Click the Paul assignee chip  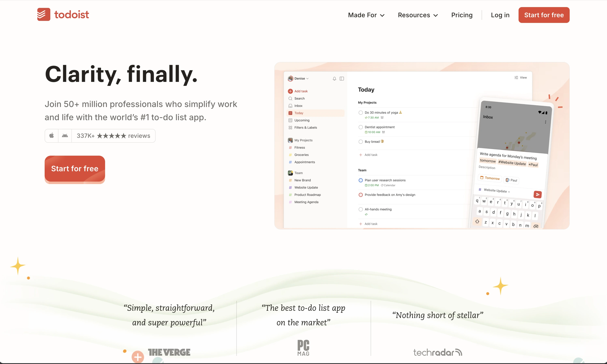point(511,180)
